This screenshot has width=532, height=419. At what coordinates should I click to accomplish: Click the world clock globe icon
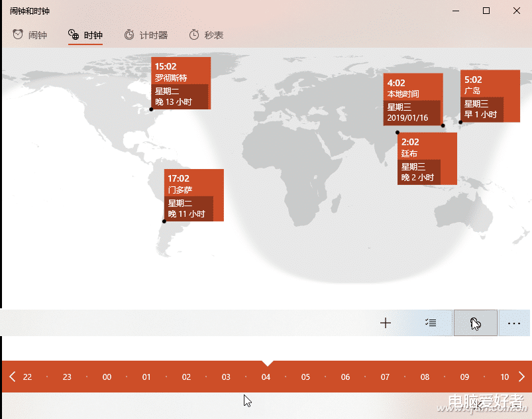pyautogui.click(x=74, y=34)
